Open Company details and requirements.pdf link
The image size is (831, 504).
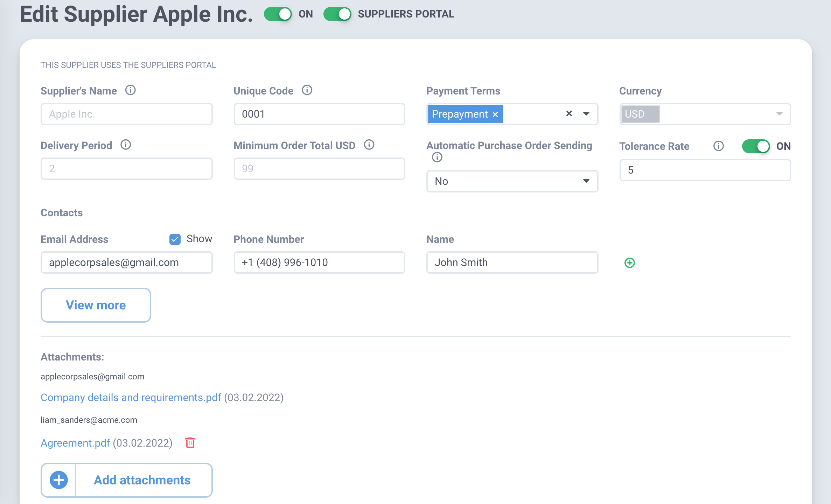pos(131,398)
